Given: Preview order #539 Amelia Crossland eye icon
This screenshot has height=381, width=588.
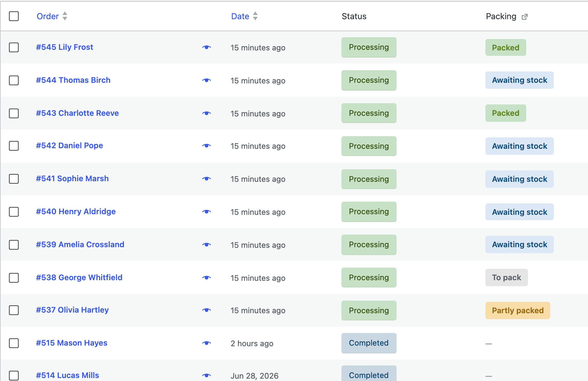Looking at the screenshot, I should [x=206, y=245].
